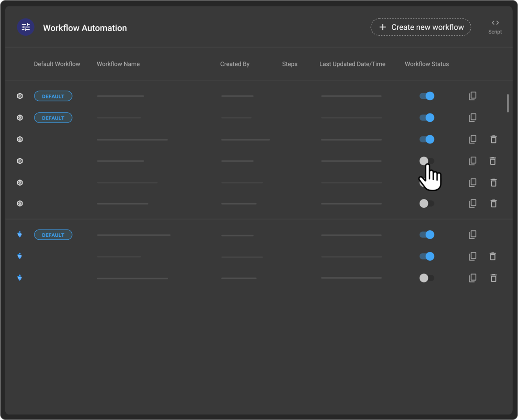This screenshot has width=518, height=420.
Task: Trash the fourth workflow in the upper section
Action: point(493,161)
